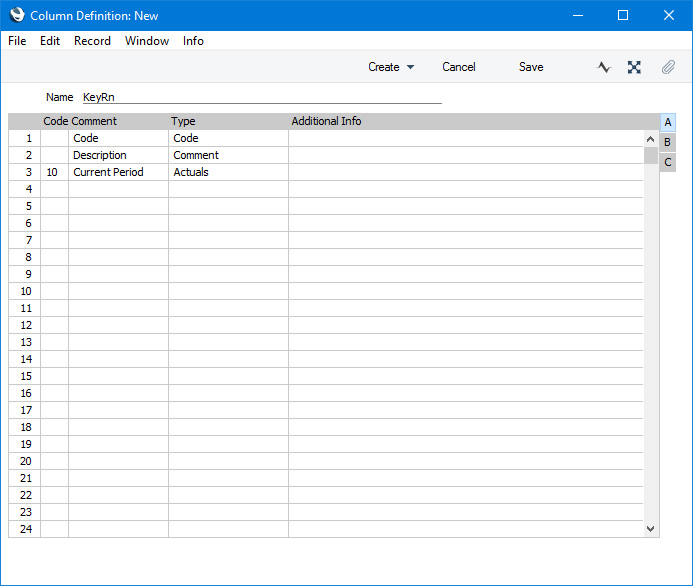Open the workflow overview zigzag icon
Viewport: 693px width, 586px height.
pos(603,67)
